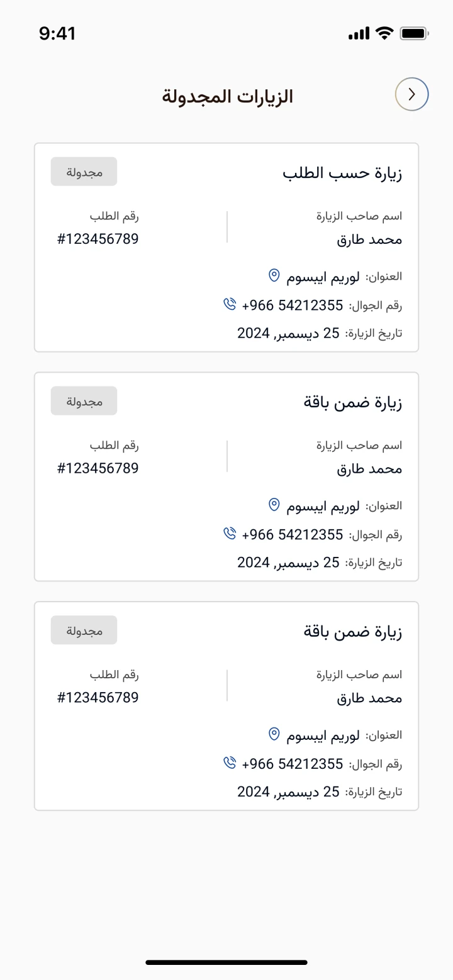Tap the الزيارات المجدولة page title
The image size is (453, 980).
pos(227,97)
